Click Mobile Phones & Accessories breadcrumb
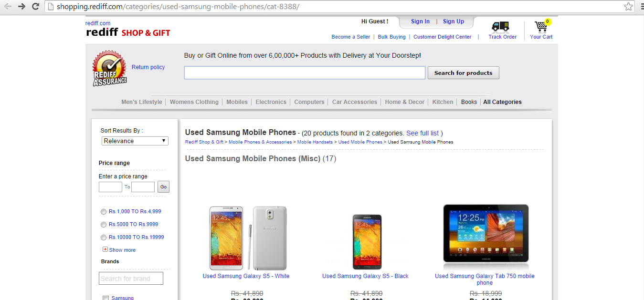 point(260,142)
